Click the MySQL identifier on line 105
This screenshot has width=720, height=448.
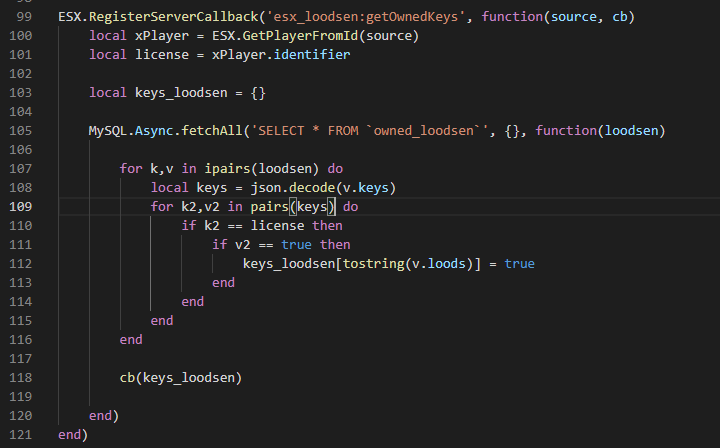pyautogui.click(x=107, y=131)
